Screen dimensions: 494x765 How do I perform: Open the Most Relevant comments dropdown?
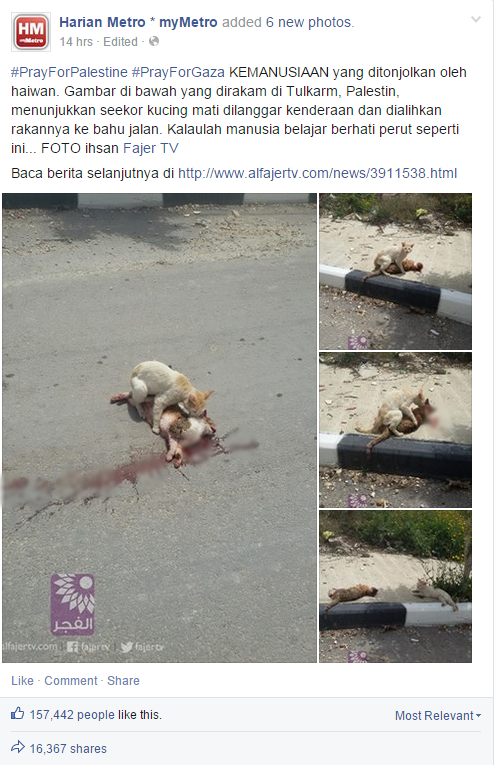(x=438, y=716)
